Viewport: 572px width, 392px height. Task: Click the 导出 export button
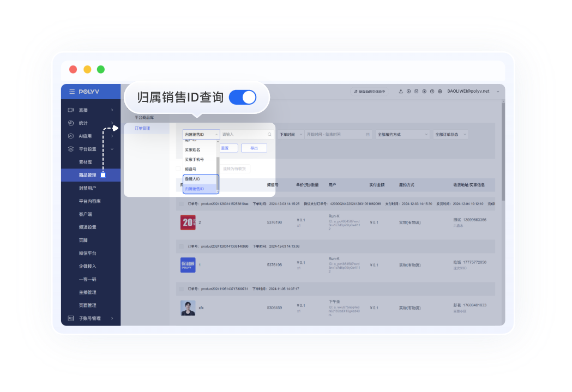pyautogui.click(x=254, y=148)
